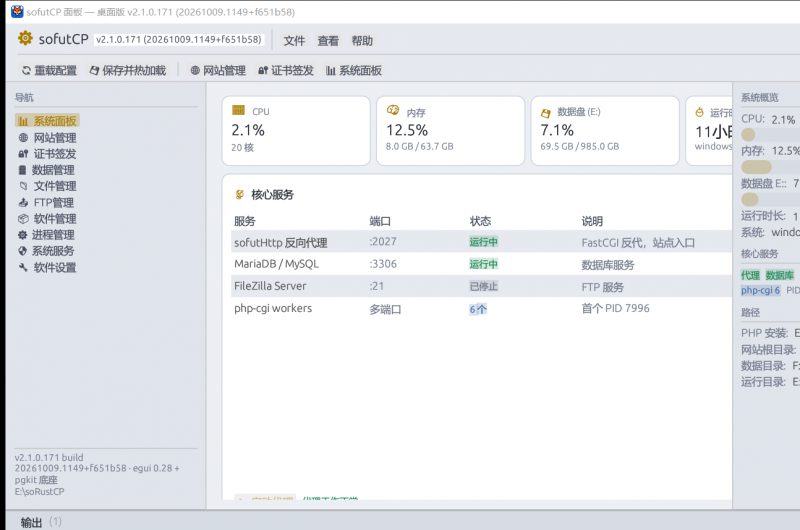Image resolution: width=800 pixels, height=530 pixels.
Task: Click 保存并热加载 in the toolbar
Action: [x=128, y=70]
